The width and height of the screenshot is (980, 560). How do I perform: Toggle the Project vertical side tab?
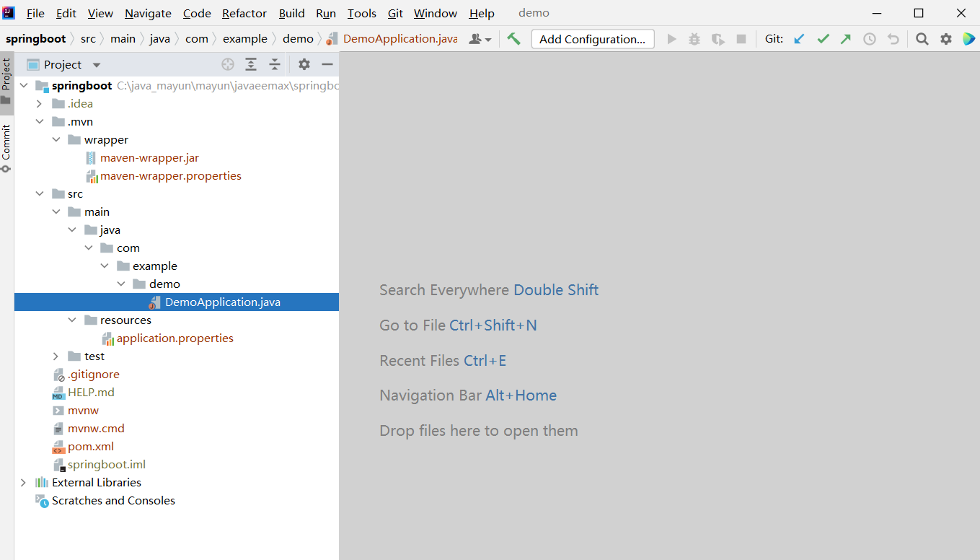[6, 82]
